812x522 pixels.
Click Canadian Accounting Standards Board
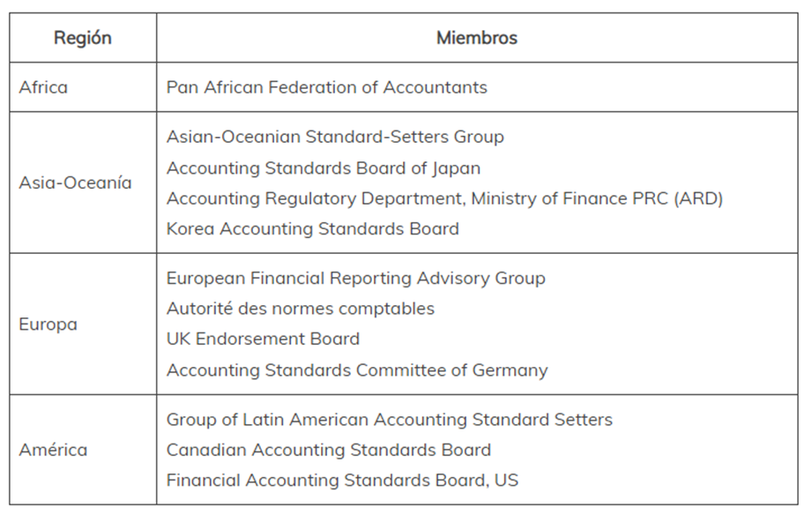(x=328, y=450)
